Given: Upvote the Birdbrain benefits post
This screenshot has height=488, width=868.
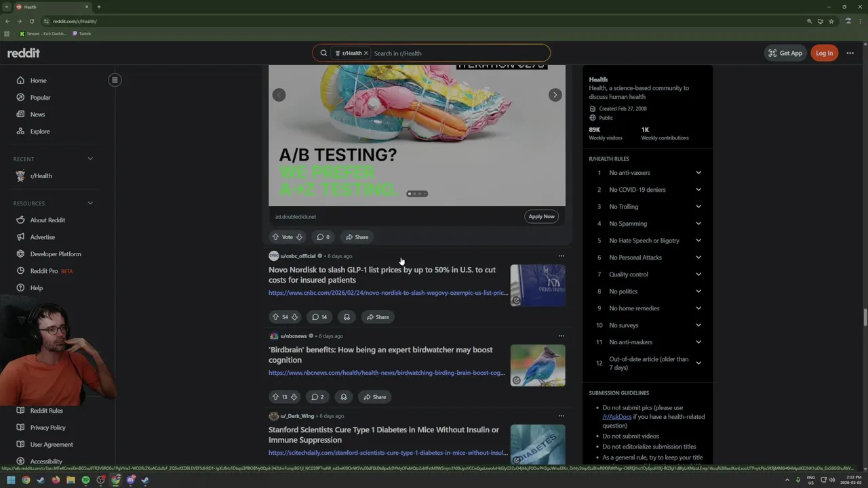Looking at the screenshot, I should (x=275, y=397).
